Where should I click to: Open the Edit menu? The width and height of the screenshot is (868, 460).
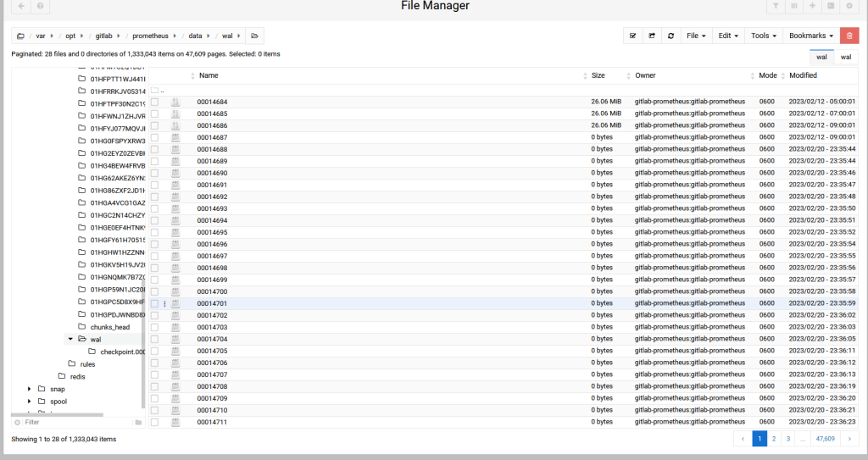point(728,36)
